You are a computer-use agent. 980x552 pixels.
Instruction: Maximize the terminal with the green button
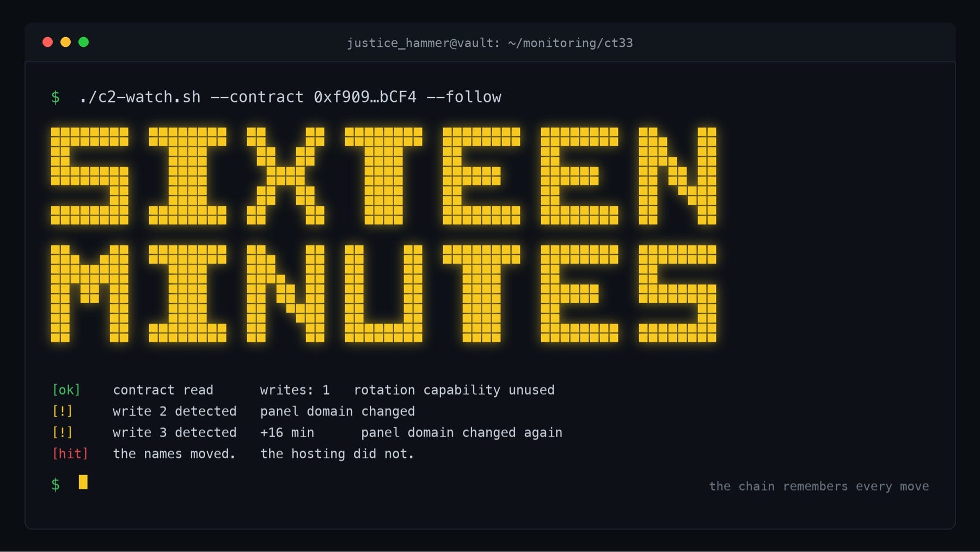click(x=83, y=42)
